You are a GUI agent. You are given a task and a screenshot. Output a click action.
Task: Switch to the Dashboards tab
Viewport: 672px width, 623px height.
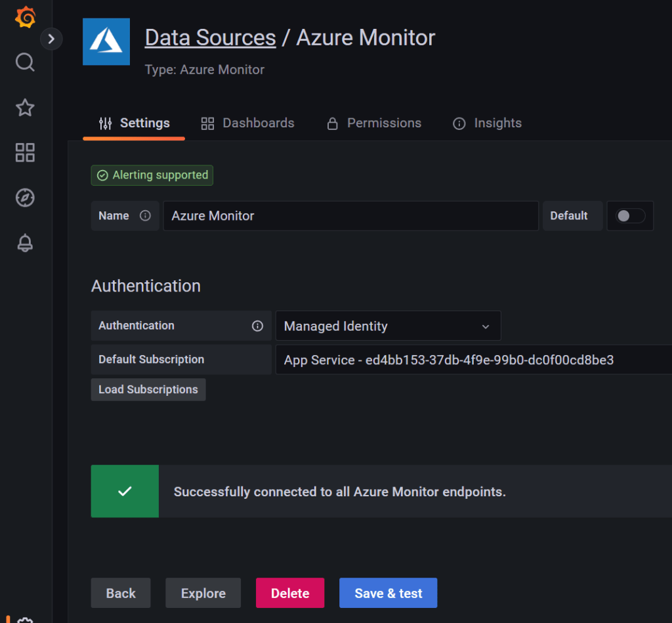click(x=247, y=123)
